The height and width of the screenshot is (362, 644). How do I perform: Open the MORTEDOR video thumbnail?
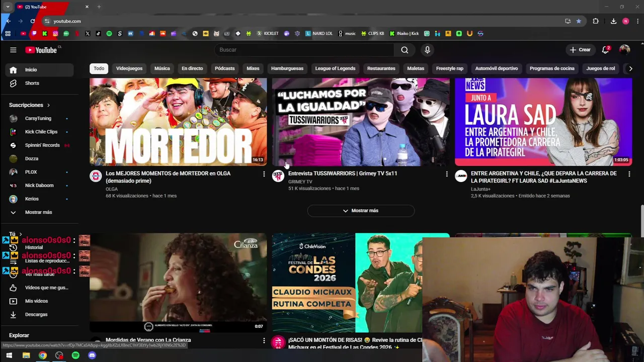click(x=178, y=122)
